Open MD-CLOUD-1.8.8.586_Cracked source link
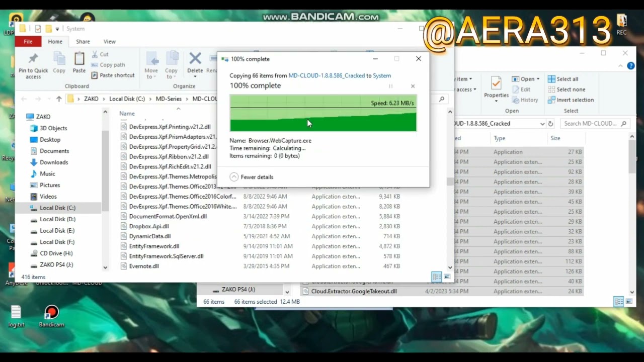 pos(327,75)
